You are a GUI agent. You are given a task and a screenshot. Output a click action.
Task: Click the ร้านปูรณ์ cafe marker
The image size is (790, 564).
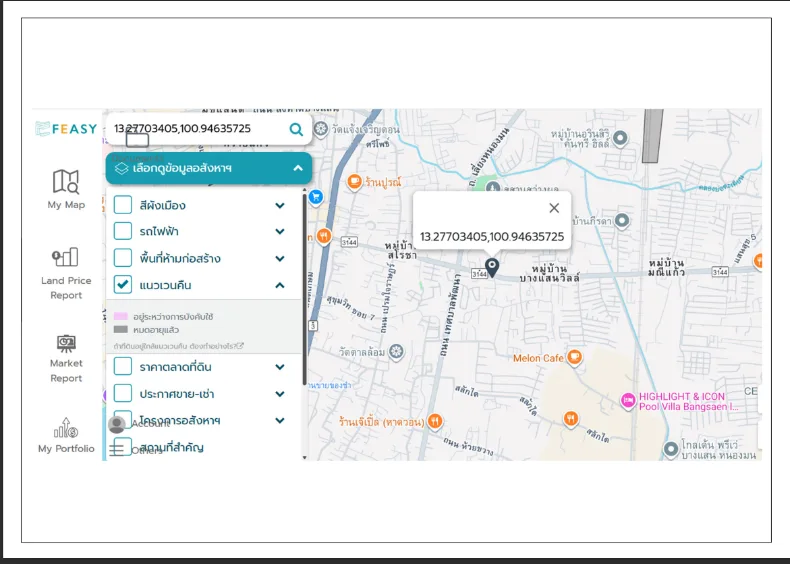(355, 182)
